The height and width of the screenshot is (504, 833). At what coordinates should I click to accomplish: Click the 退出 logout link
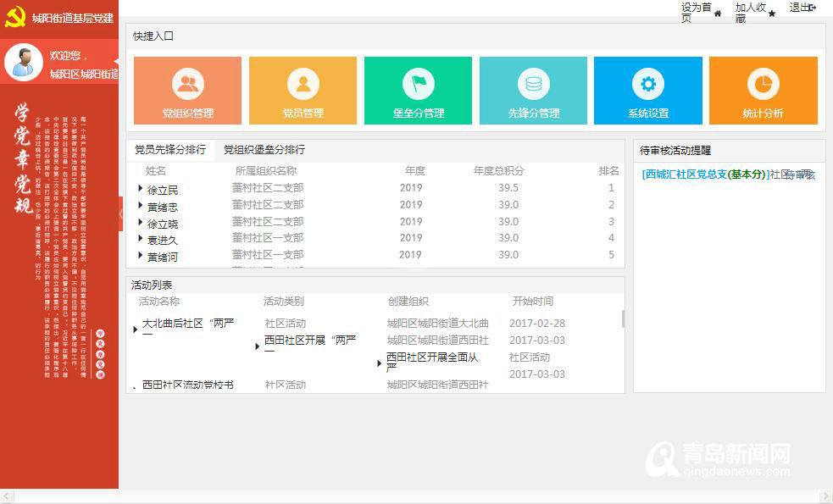[799, 8]
